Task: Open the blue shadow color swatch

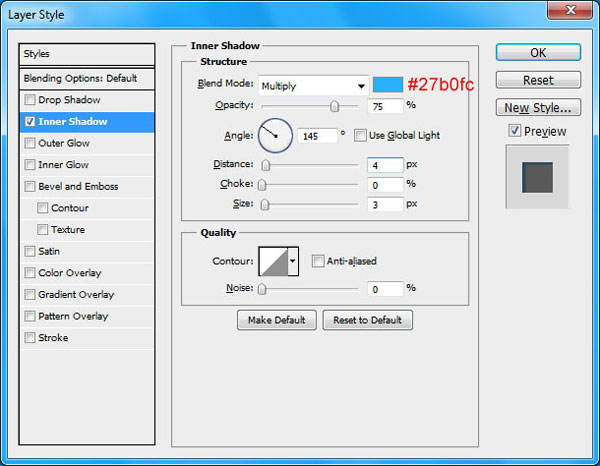Action: (388, 85)
